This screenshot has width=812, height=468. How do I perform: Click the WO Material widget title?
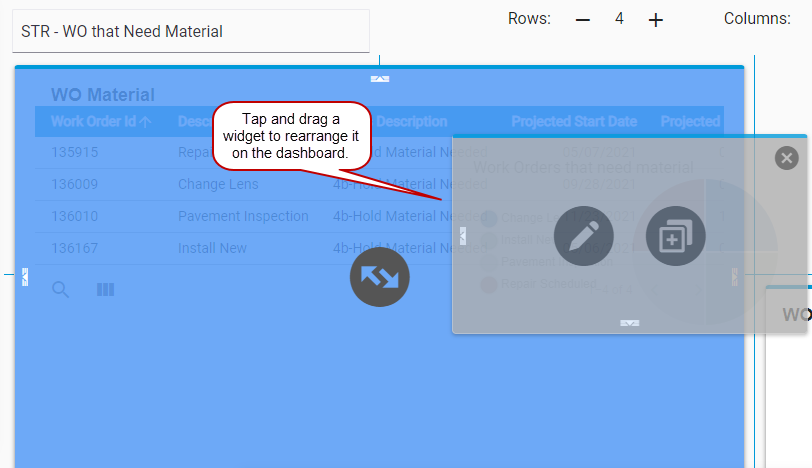(103, 95)
